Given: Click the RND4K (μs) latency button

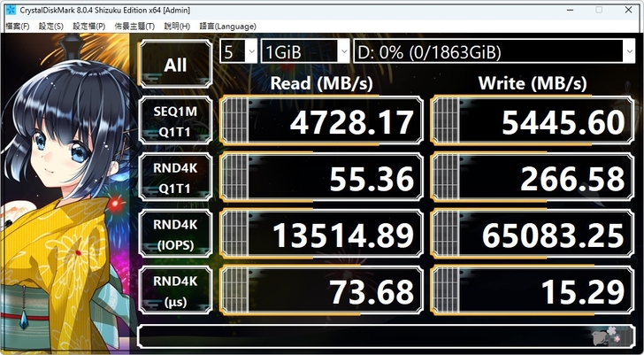Looking at the screenshot, I should pyautogui.click(x=175, y=291).
